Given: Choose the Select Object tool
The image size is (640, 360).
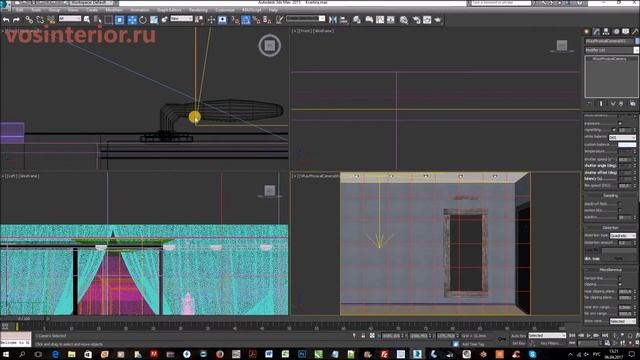Looking at the screenshot, I should click(87, 20).
